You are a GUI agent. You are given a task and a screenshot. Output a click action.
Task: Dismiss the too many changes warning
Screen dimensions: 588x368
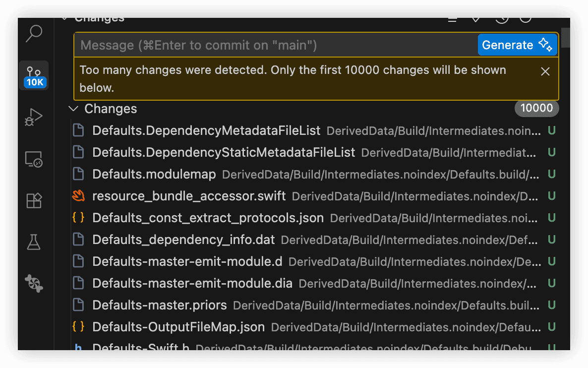[545, 71]
